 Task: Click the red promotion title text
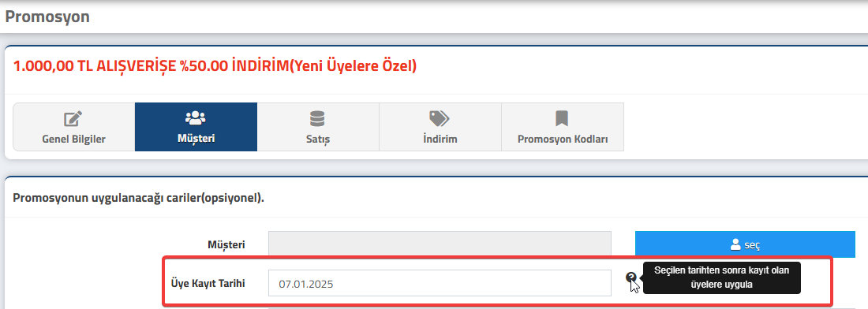coord(215,66)
